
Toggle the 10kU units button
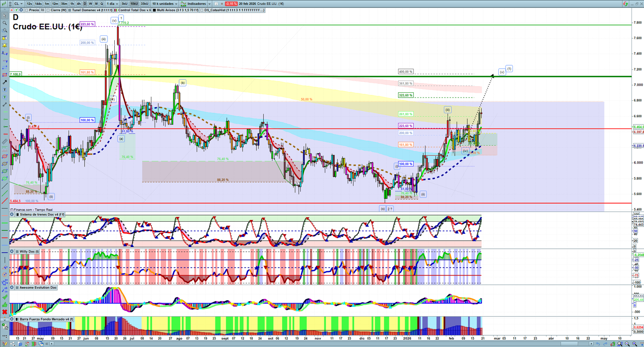click(134, 4)
